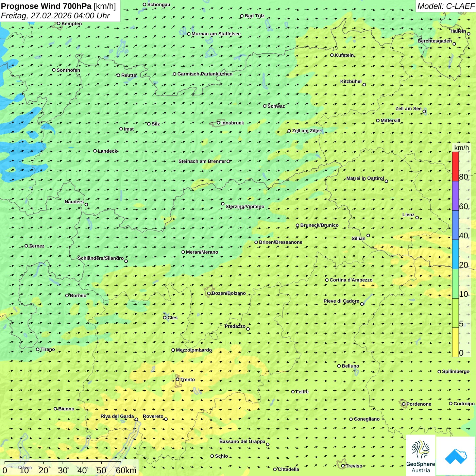The width and height of the screenshot is (476, 476).
Task: Click the Trento city marker circle
Action: pos(177,379)
